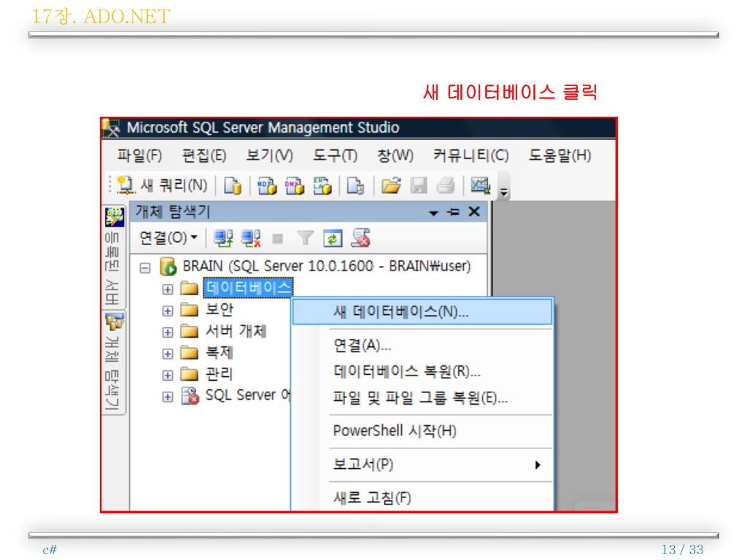Click the save disk icon in toolbar
747x560 pixels.
tap(418, 186)
